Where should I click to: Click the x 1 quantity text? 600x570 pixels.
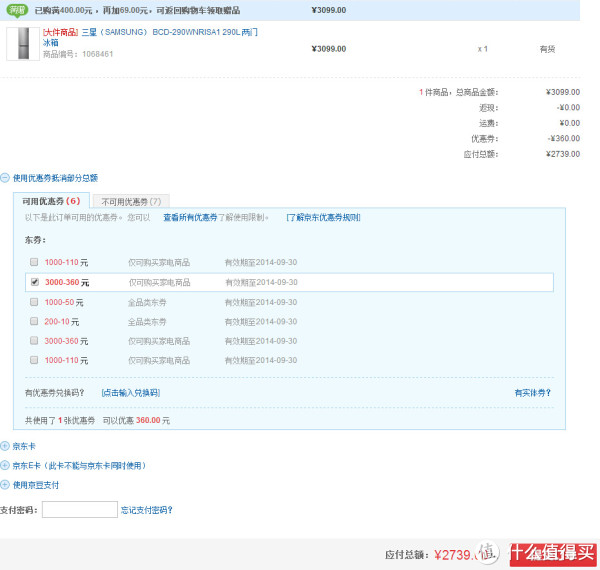click(x=483, y=49)
